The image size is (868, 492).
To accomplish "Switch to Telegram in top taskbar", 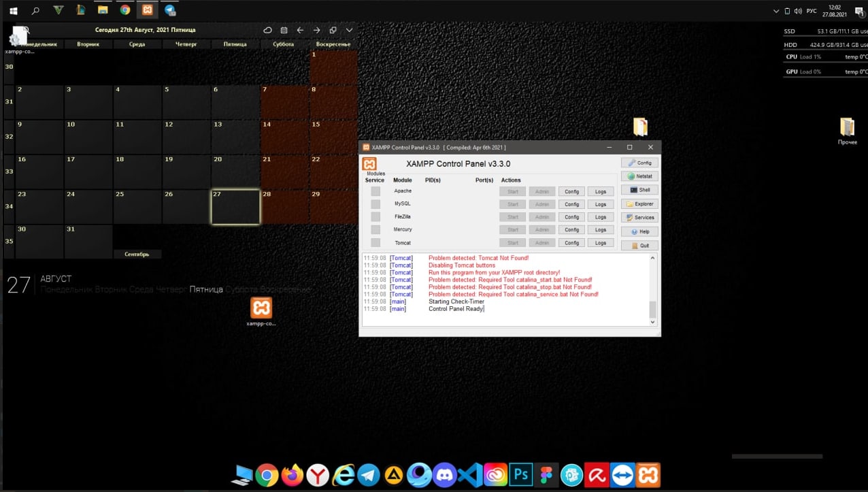I will (170, 10).
